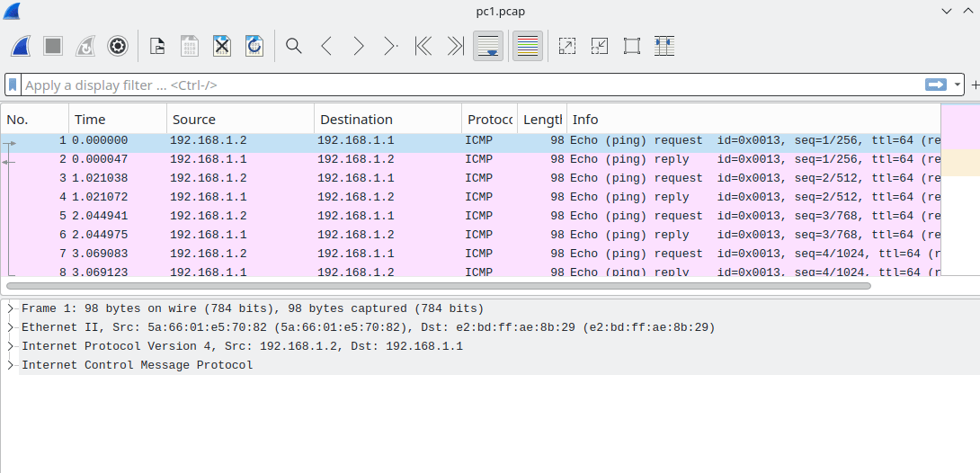980x473 pixels.
Task: Reload the capture file
Action: [x=254, y=46]
